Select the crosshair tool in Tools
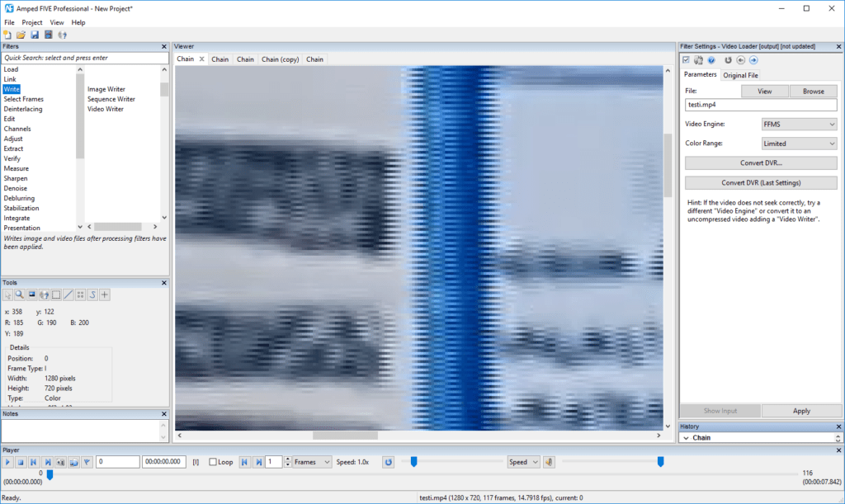 click(x=105, y=294)
